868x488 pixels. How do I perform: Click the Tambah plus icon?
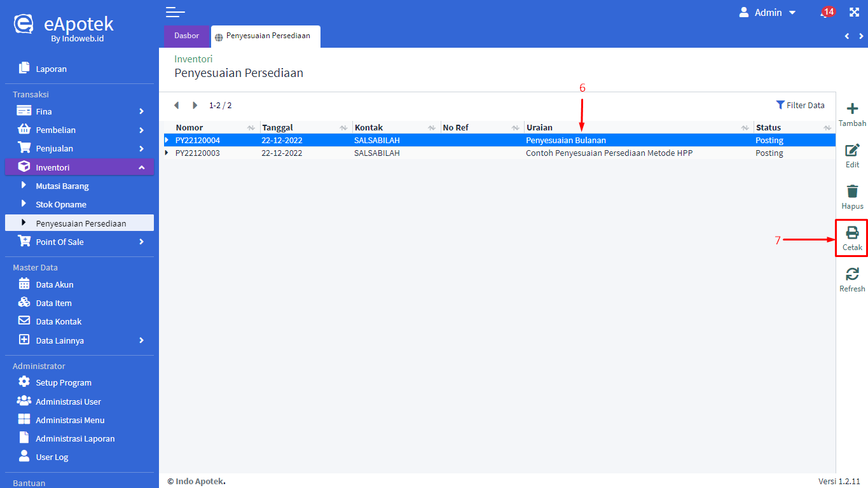point(852,109)
